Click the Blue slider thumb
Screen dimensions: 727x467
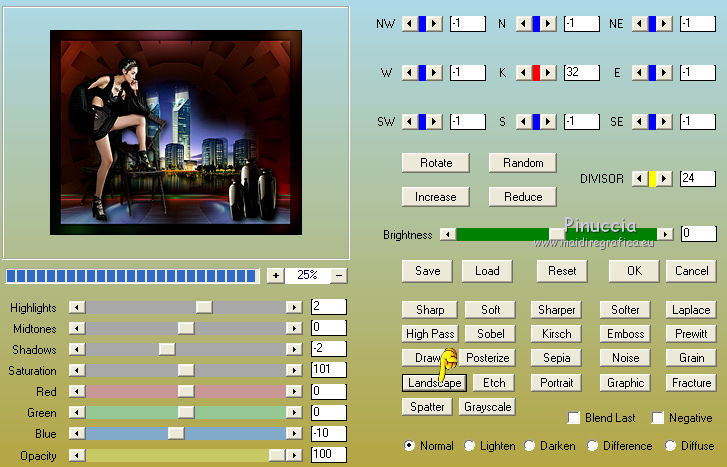click(176, 433)
